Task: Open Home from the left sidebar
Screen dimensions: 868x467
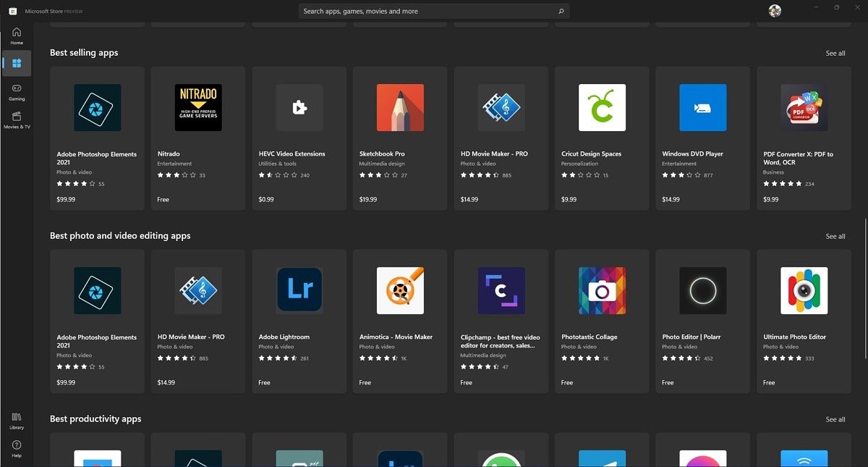Action: pos(16,35)
